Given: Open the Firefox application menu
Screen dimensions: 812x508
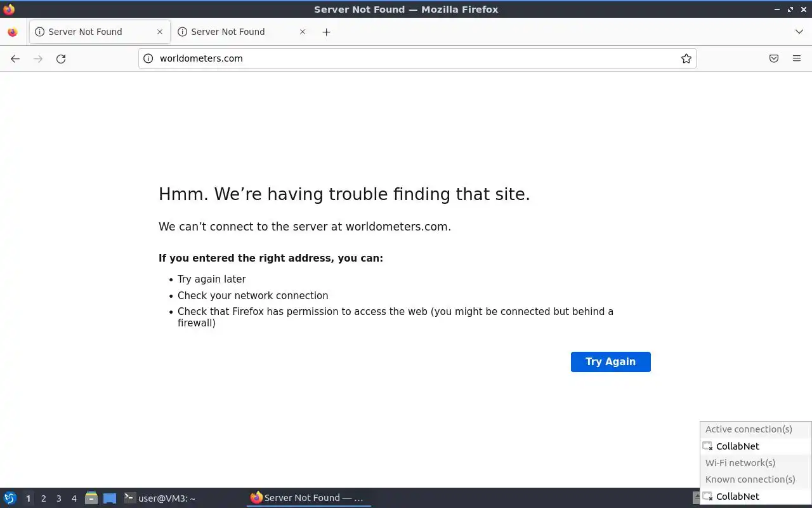Looking at the screenshot, I should pos(797,58).
